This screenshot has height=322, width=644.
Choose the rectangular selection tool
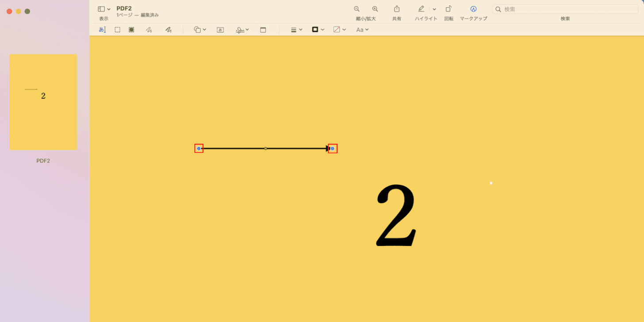[117, 30]
